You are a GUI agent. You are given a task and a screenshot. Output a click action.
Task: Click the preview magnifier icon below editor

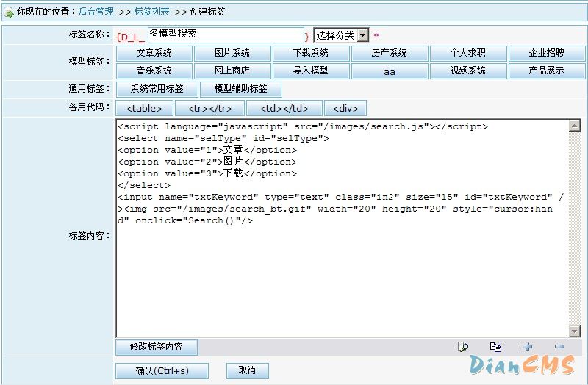click(x=463, y=347)
